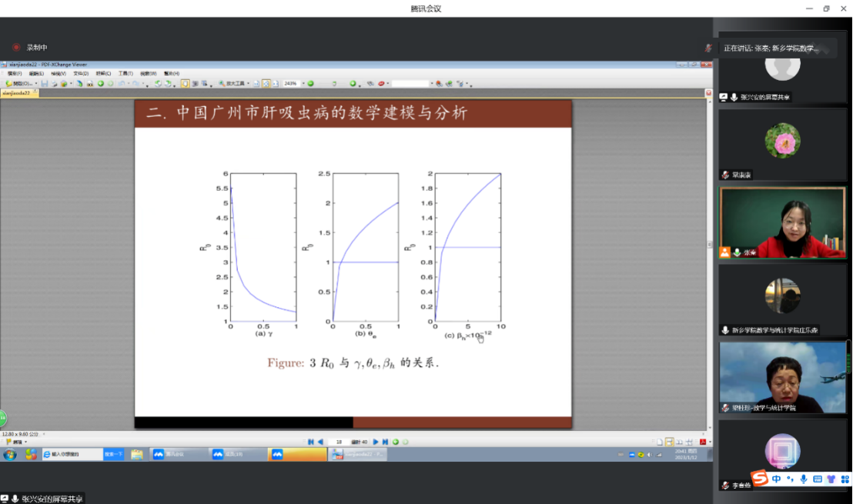Open the View (V) menu

coord(59,73)
